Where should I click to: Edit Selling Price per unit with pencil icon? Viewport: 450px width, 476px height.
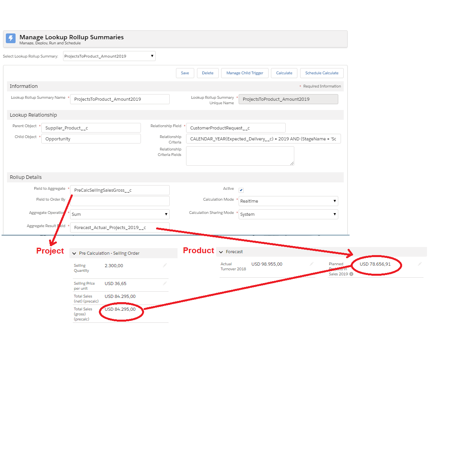click(164, 283)
